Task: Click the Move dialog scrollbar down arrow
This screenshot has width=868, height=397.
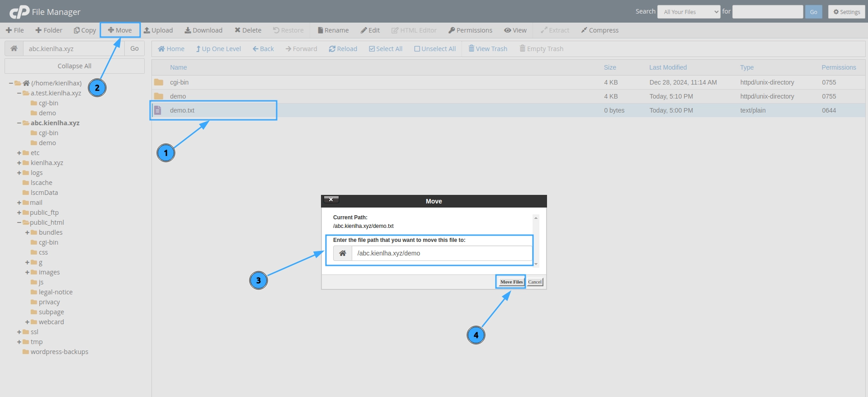Action: click(x=536, y=264)
